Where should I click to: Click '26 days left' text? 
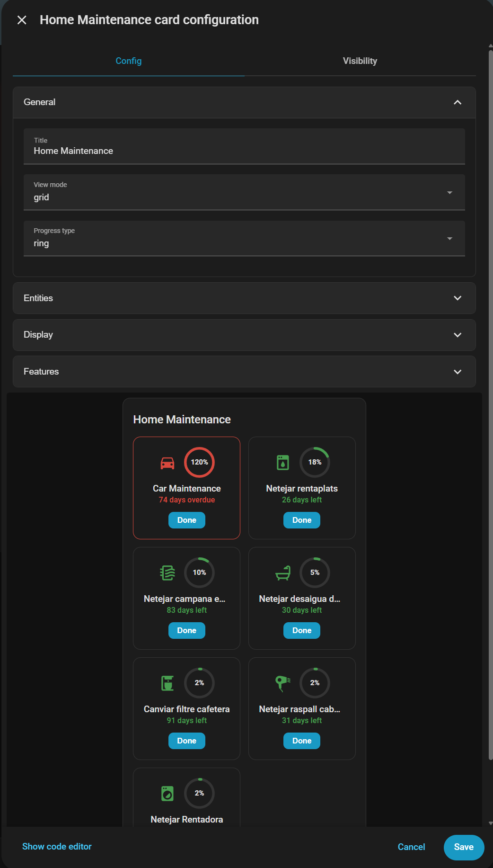(x=302, y=500)
